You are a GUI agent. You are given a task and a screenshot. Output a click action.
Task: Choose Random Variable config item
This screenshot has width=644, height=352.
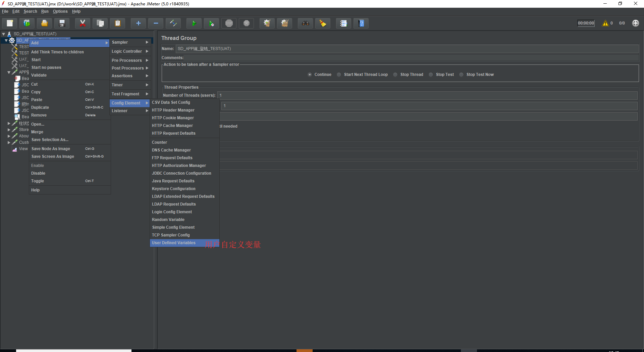click(184, 220)
